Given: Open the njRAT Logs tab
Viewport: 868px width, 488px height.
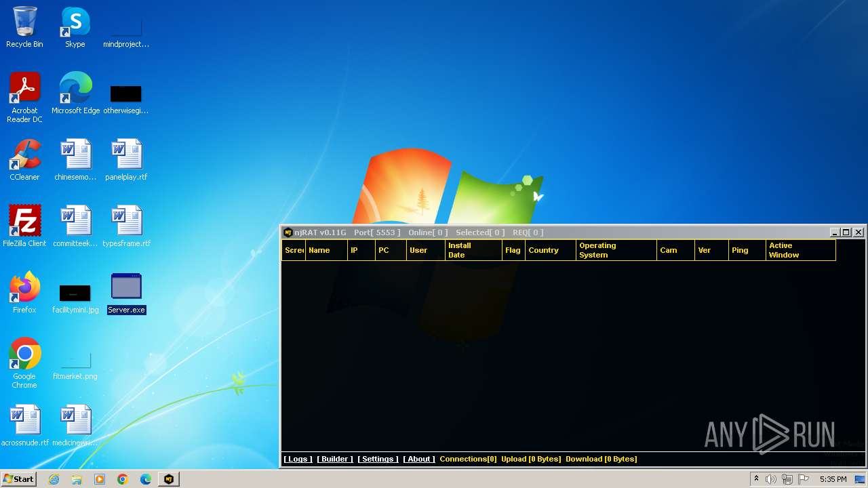Looking at the screenshot, I should (298, 459).
